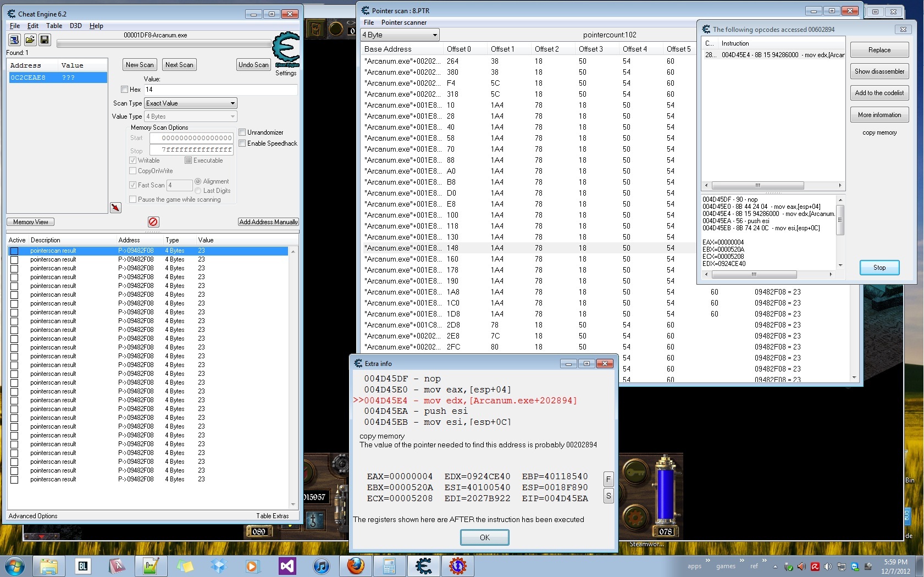Screen dimensions: 924x577
Task: Expand the Scan Type dropdown
Action: pyautogui.click(x=191, y=103)
